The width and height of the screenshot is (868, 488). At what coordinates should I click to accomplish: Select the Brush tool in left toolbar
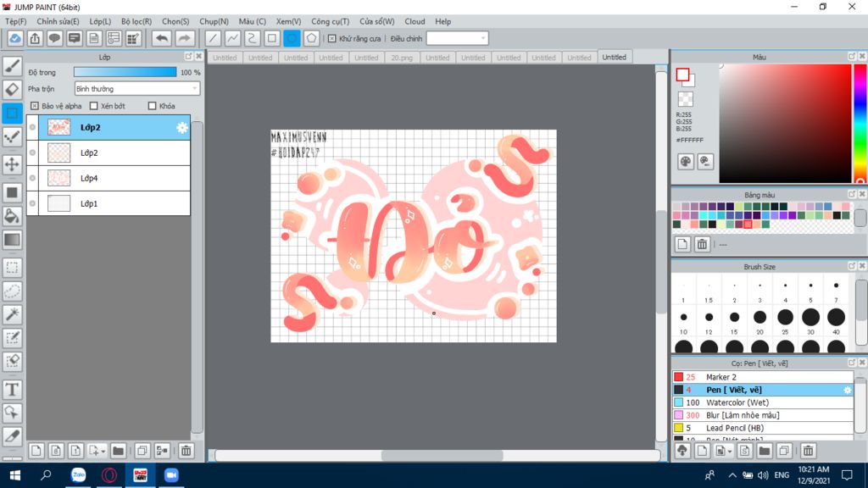click(x=12, y=66)
